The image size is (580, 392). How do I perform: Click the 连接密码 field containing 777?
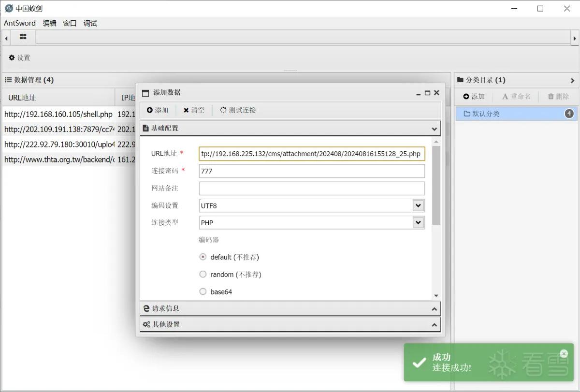(x=312, y=171)
